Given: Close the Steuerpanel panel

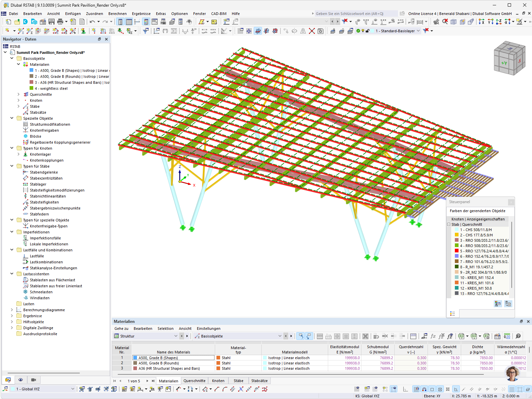Looking at the screenshot, I should pos(511,202).
